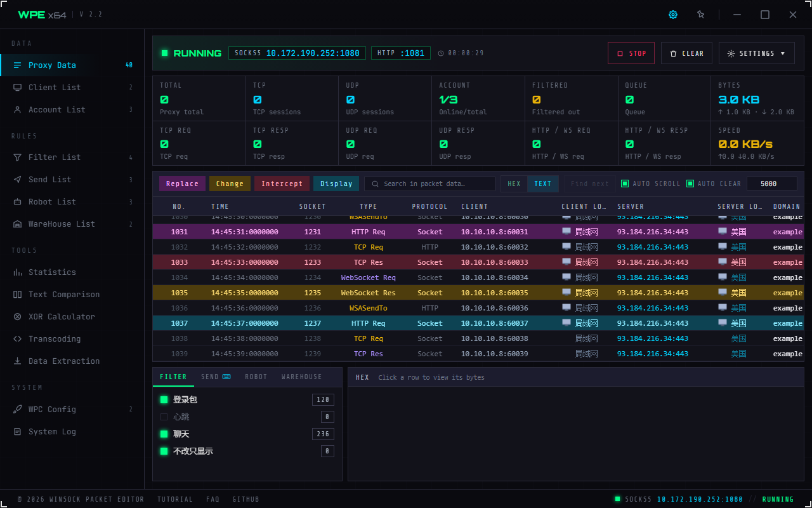Image resolution: width=812 pixels, height=508 pixels.
Task: Click the 5000 auto clear limit field
Action: 771,184
